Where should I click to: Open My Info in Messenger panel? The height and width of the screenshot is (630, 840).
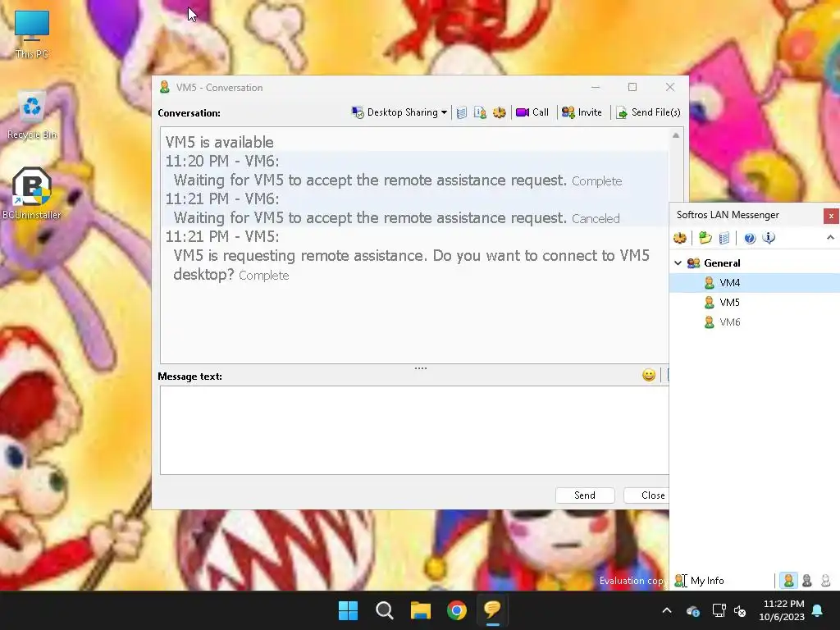click(x=700, y=581)
